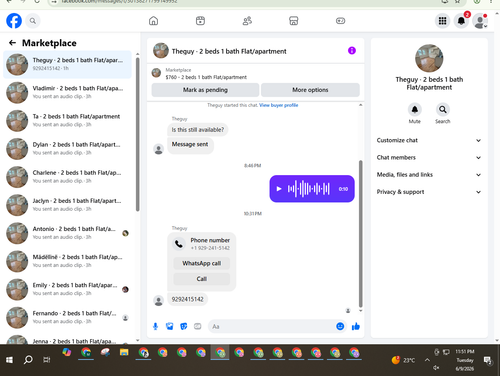Open the account profile menu
500x376 pixels.
pyautogui.click(x=480, y=21)
